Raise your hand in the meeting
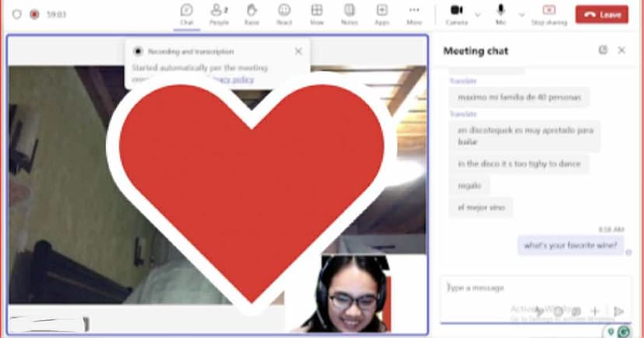This screenshot has width=644, height=338. 252,13
